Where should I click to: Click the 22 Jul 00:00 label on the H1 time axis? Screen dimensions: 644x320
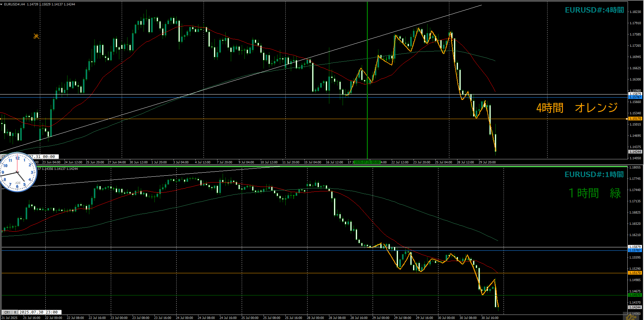(x=54, y=318)
